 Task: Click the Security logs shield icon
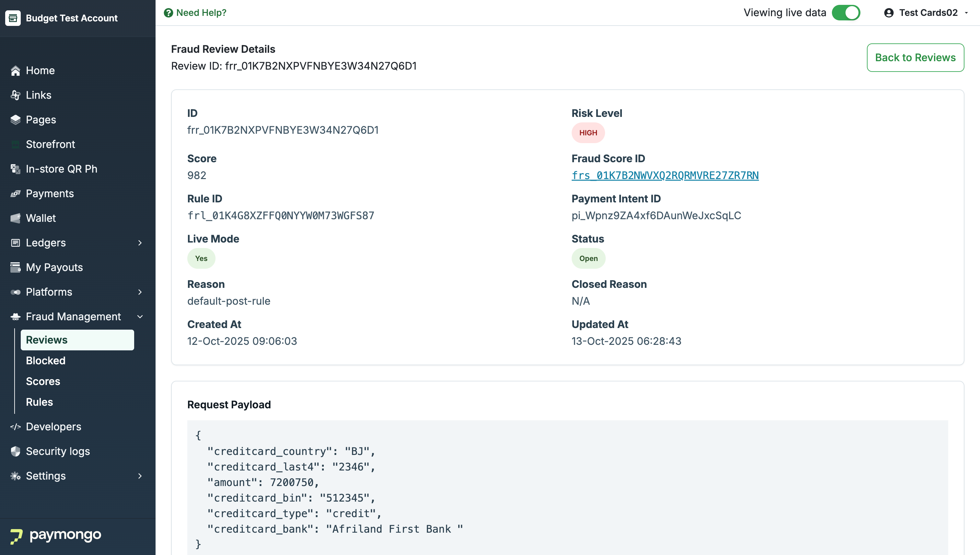(15, 451)
